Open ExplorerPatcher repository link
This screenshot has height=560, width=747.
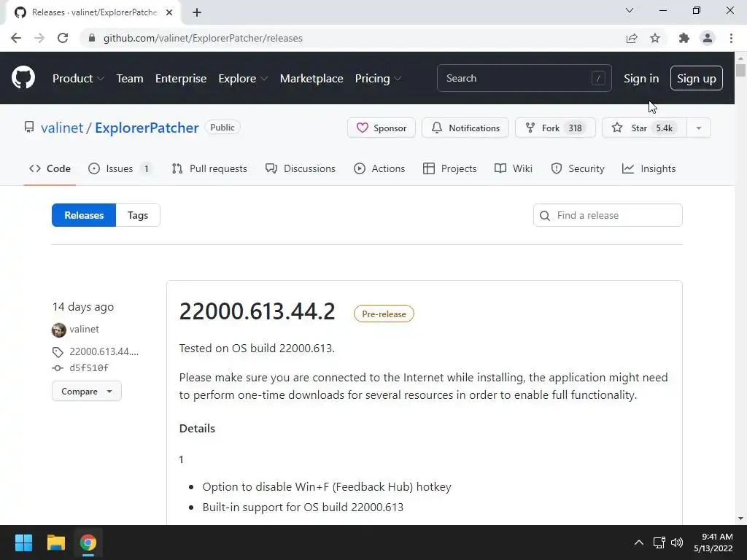[146, 128]
